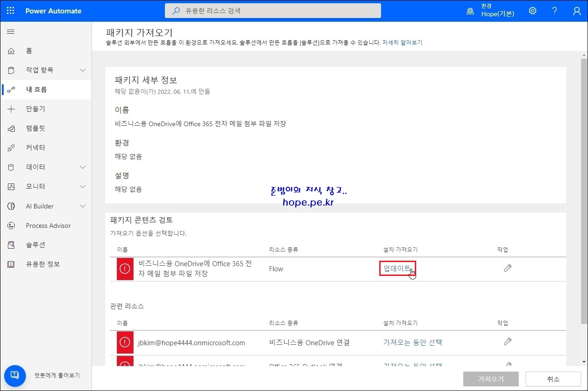Click the error icon on OneDrive 연결 row
588x391 pixels.
point(125,342)
